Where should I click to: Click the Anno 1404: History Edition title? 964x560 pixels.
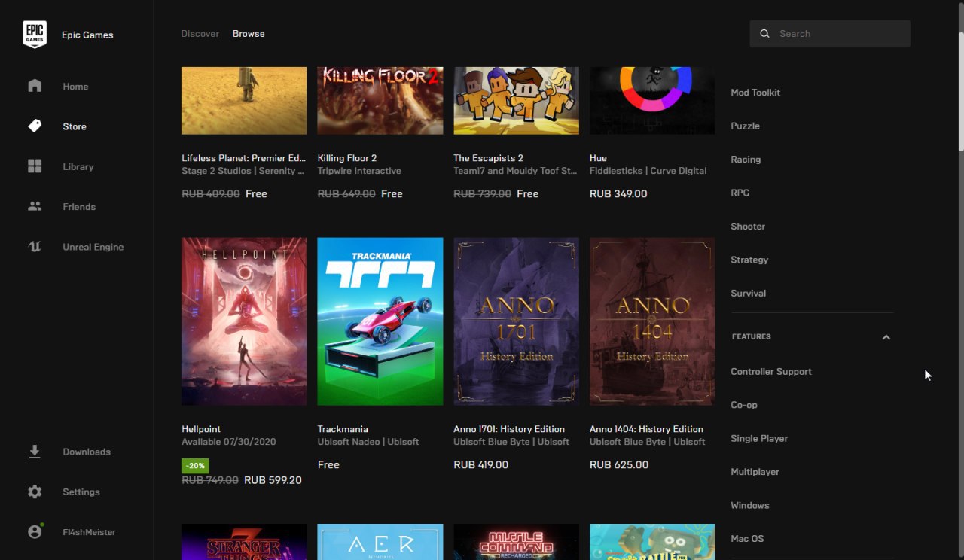[646, 429]
